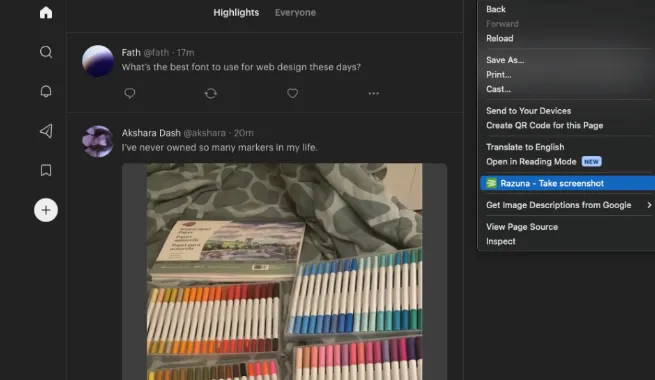This screenshot has height=380, width=655.
Task: Open notifications bell icon
Action: pos(46,91)
